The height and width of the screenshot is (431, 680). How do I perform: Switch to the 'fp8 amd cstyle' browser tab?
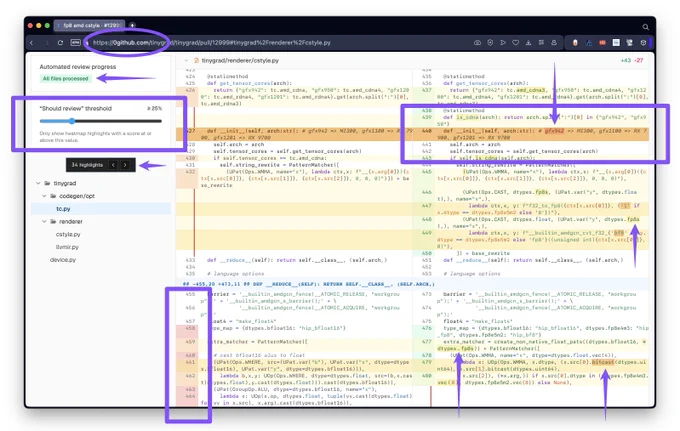click(89, 25)
